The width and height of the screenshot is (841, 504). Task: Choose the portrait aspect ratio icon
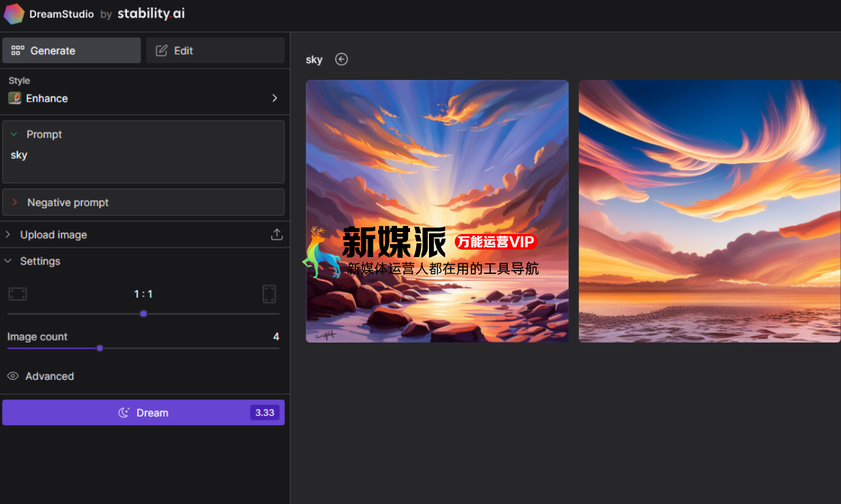point(269,294)
